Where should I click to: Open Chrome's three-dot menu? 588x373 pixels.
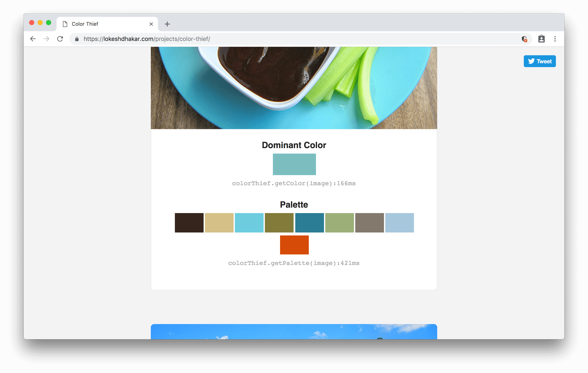555,39
